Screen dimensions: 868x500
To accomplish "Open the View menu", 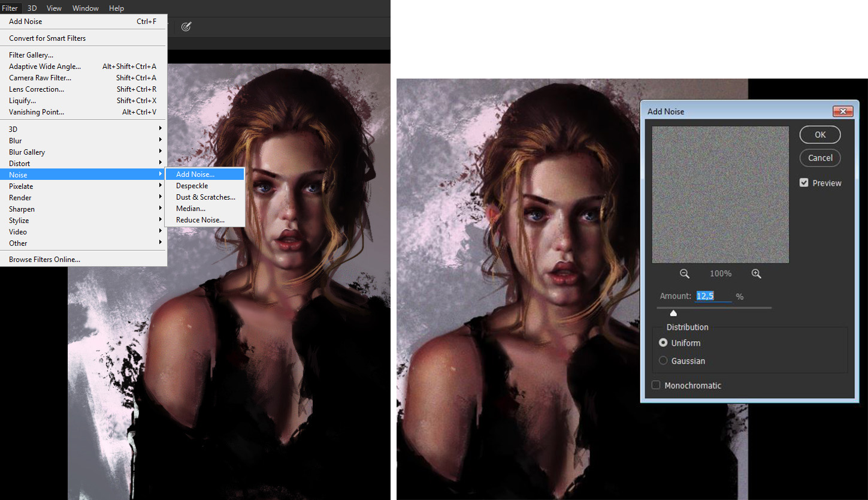I will pos(55,8).
